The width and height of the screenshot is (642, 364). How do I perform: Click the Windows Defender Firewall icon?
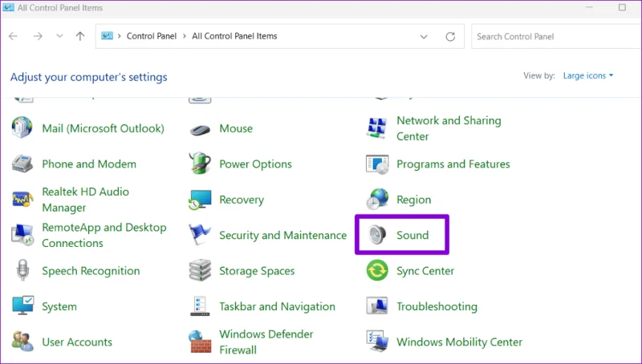click(200, 342)
